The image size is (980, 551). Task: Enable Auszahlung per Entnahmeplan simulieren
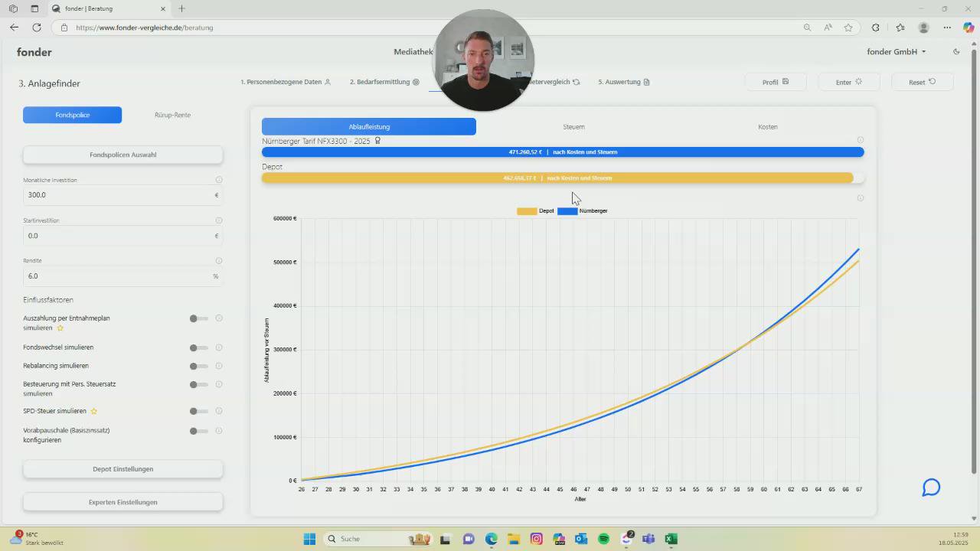click(198, 318)
